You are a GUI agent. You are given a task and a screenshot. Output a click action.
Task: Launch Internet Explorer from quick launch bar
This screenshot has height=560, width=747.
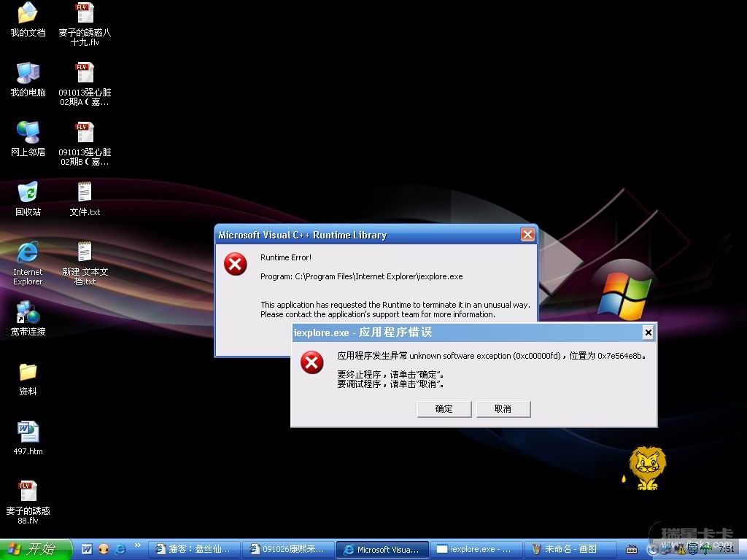tap(120, 549)
